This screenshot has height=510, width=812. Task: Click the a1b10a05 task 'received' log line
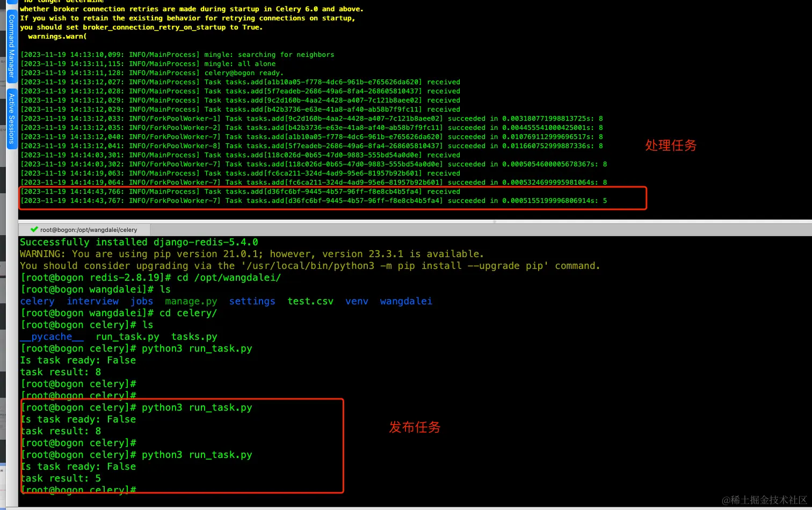point(240,82)
